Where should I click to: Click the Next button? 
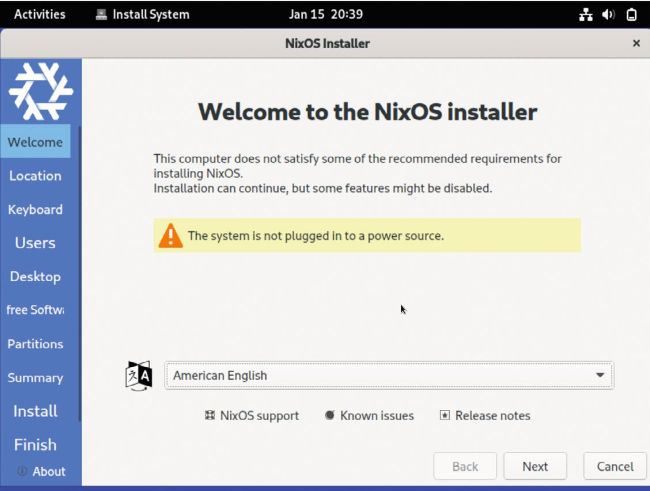535,467
